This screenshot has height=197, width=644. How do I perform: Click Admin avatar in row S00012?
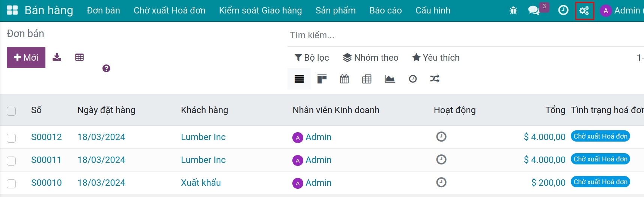(x=298, y=137)
